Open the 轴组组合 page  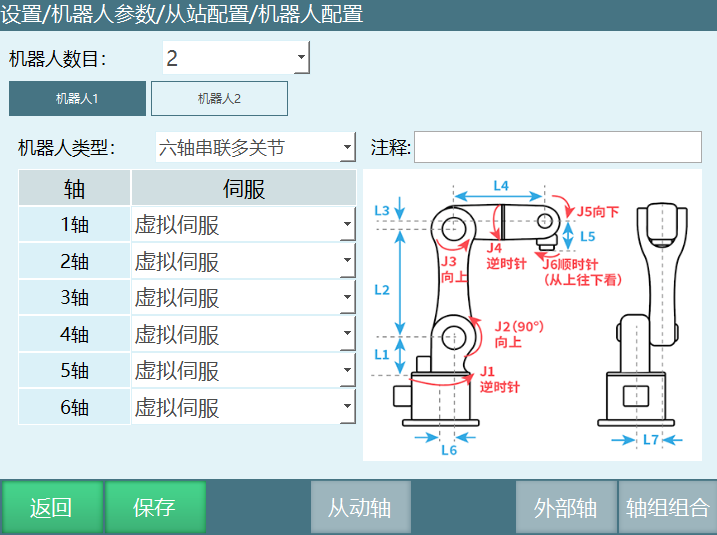point(667,507)
